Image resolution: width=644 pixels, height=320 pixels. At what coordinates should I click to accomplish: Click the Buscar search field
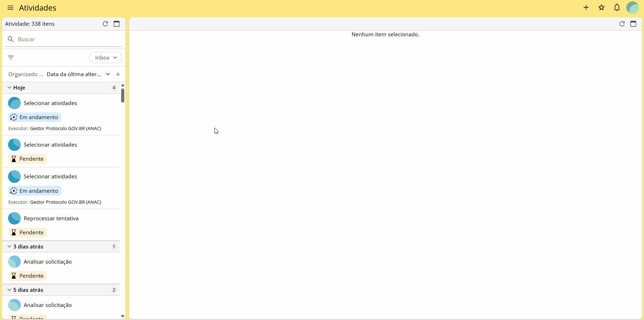click(x=64, y=39)
